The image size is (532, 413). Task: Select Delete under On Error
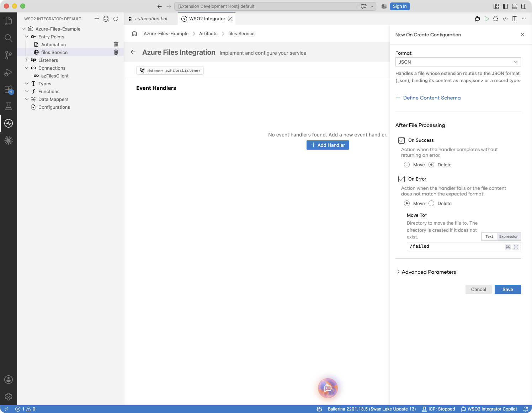pos(431,203)
